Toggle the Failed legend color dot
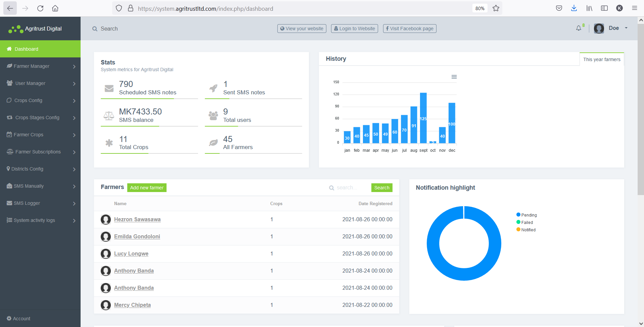The image size is (644, 327). tap(518, 222)
